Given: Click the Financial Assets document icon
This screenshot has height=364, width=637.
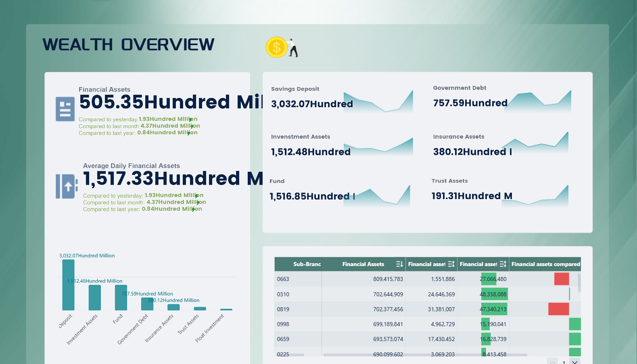Looking at the screenshot, I should click(65, 109).
